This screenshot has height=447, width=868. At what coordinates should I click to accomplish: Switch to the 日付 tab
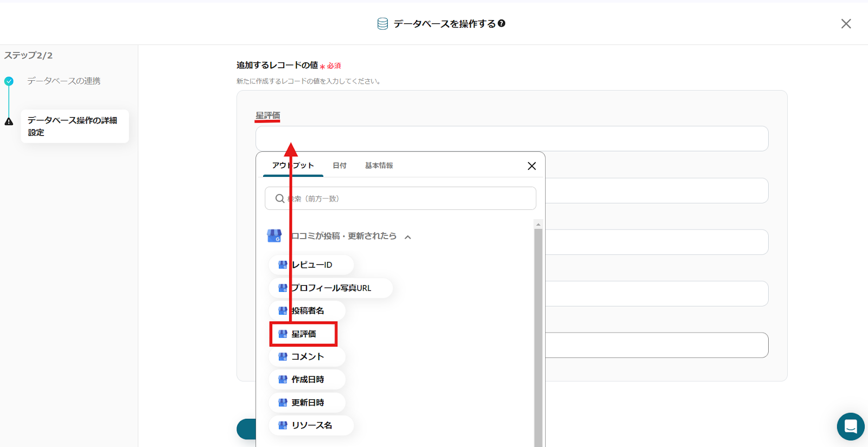click(x=340, y=165)
